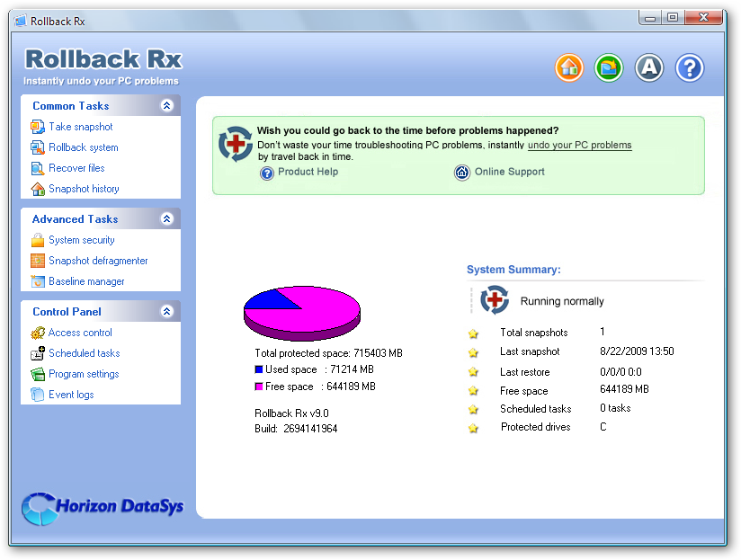The image size is (741, 560).
Task: Open Event logs
Action: 71,395
